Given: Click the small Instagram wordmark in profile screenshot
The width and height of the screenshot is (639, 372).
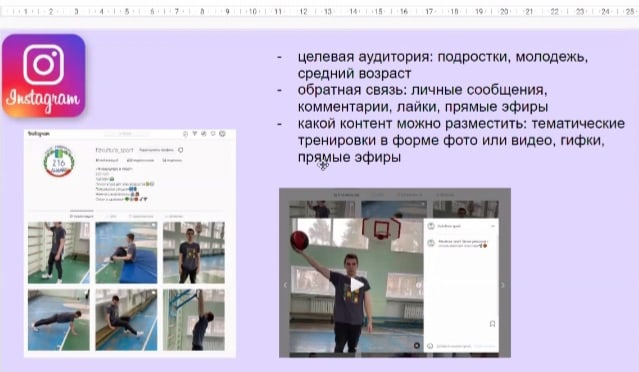Looking at the screenshot, I should click(x=39, y=134).
